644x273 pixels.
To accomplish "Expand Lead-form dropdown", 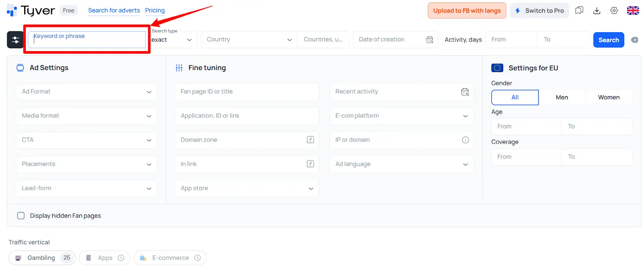I will click(87, 188).
